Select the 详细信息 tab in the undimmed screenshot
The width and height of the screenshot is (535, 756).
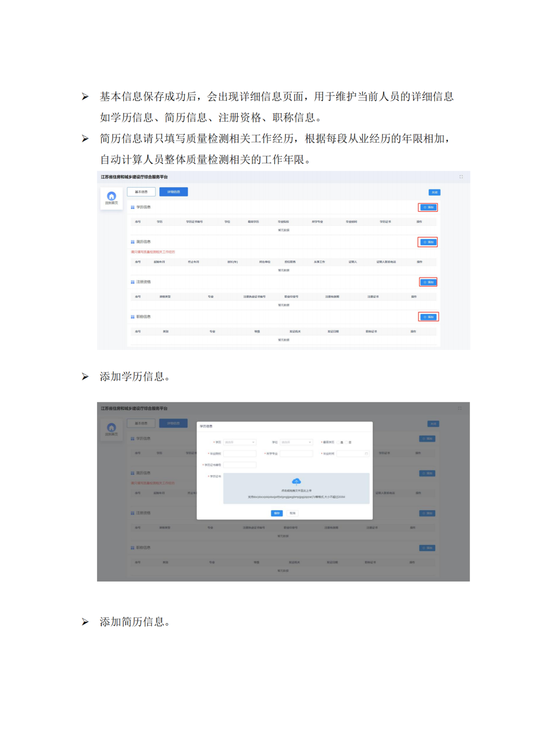click(173, 192)
